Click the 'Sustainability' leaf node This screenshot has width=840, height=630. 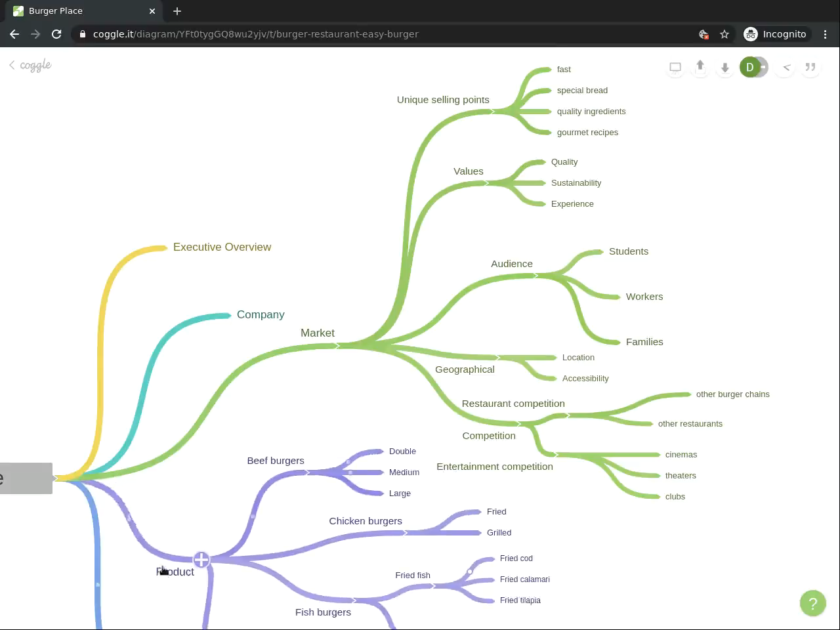pos(576,183)
